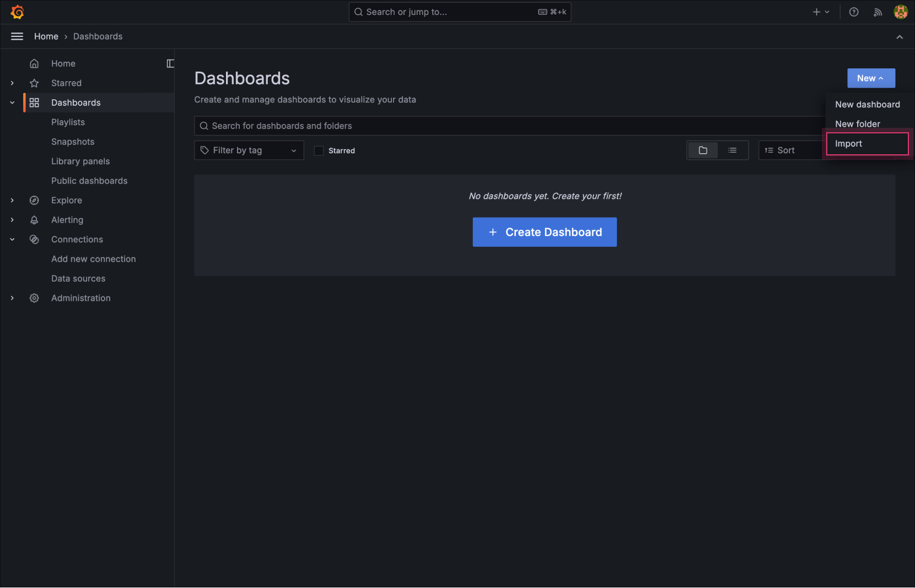Open the news RSS feed icon
This screenshot has width=915, height=588.
click(x=878, y=12)
